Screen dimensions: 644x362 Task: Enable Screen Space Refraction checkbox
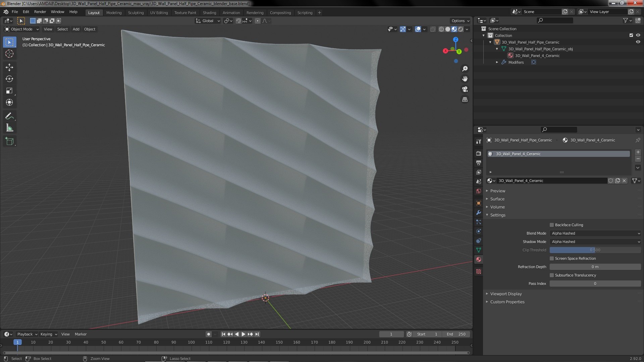click(x=552, y=258)
